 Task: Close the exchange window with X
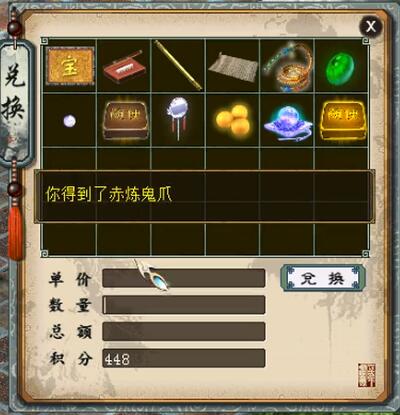(x=371, y=26)
